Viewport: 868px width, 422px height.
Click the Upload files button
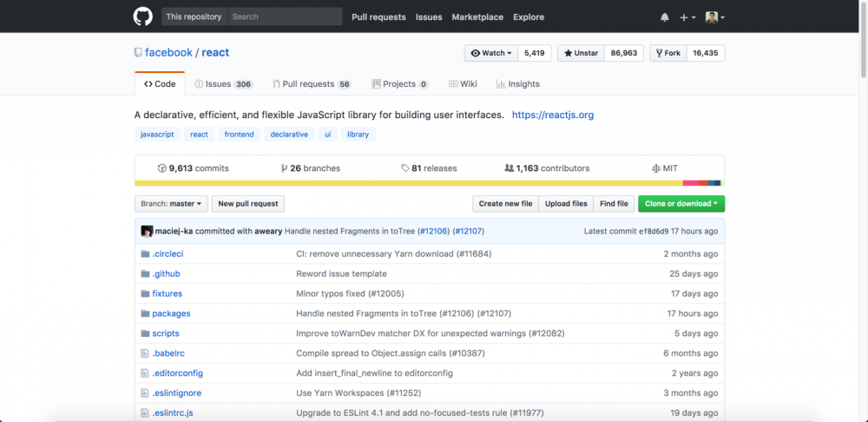(x=566, y=204)
